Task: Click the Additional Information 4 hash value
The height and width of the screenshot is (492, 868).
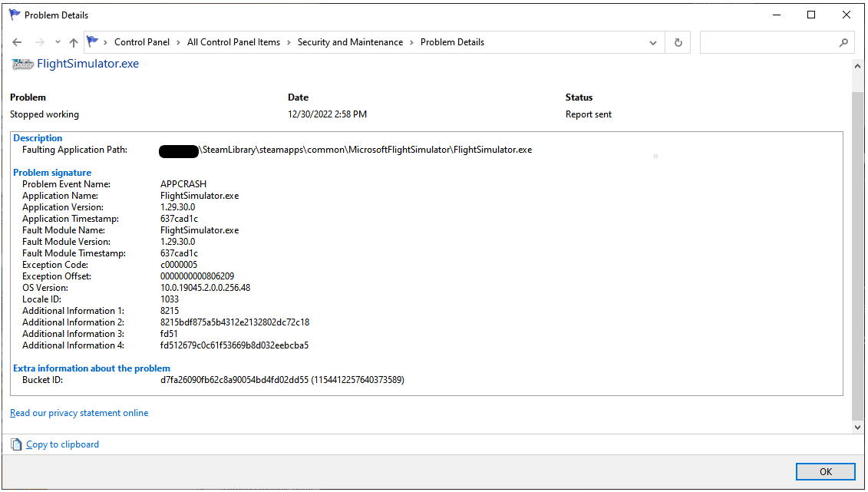Action: pyautogui.click(x=234, y=345)
